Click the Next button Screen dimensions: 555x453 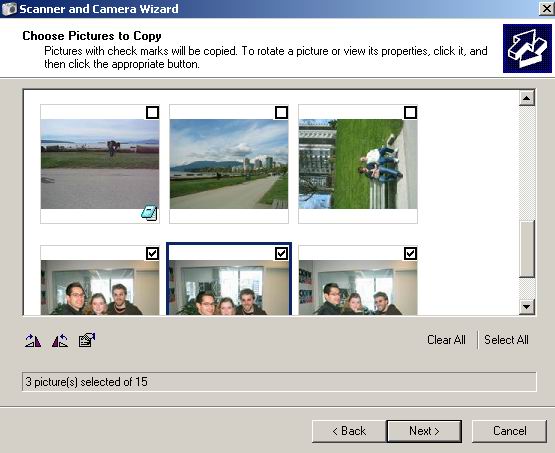pos(424,431)
